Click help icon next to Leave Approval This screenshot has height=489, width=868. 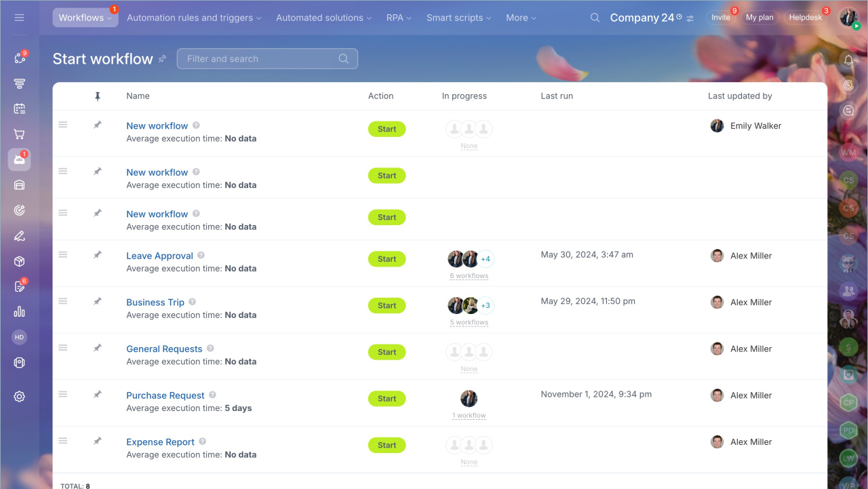(x=201, y=256)
